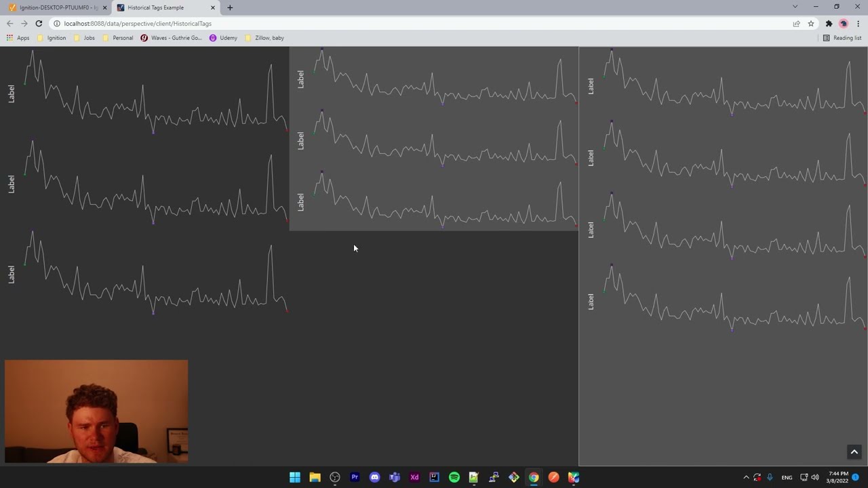Open the Chrome profile avatar
This screenshot has height=488, width=868.
pyautogui.click(x=844, y=24)
